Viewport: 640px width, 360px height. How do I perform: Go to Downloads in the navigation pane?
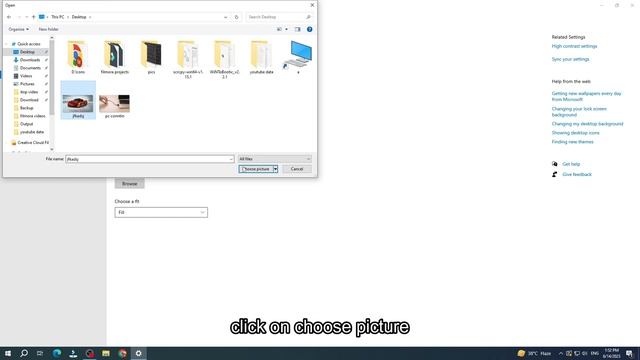point(30,60)
